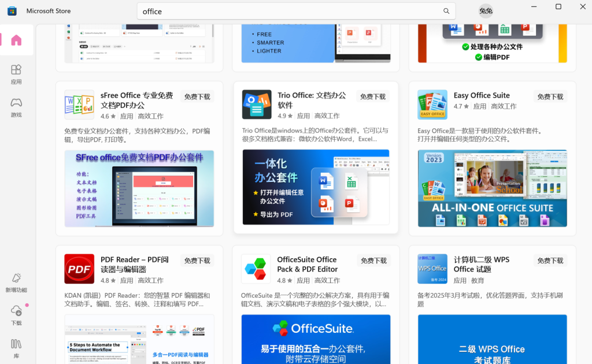Click the Trio Office description text

[x=315, y=135]
